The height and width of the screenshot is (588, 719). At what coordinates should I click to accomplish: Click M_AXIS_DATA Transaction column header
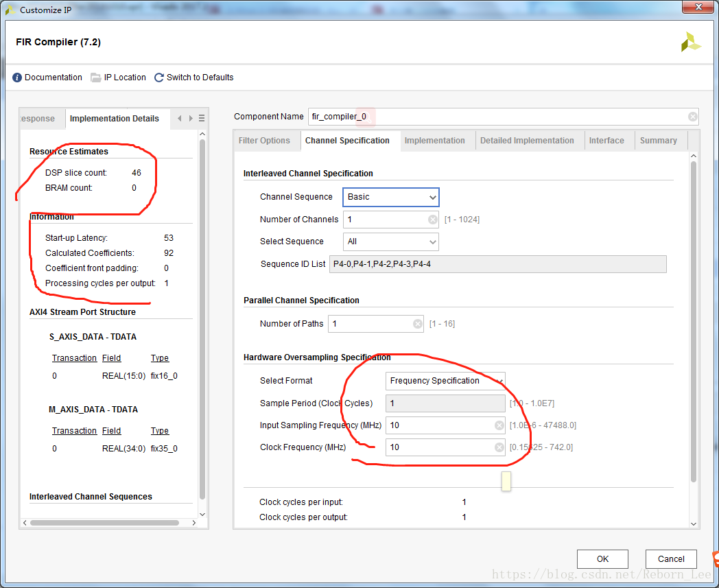pyautogui.click(x=74, y=431)
